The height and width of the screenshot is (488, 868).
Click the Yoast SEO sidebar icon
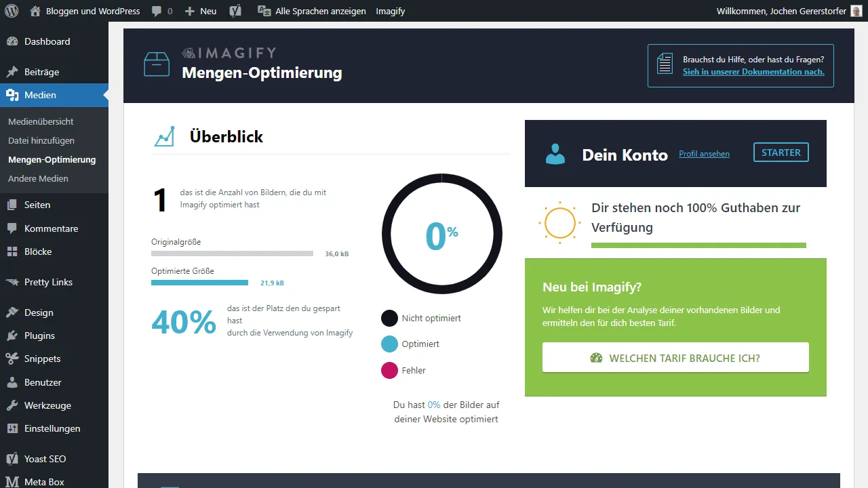(12, 459)
